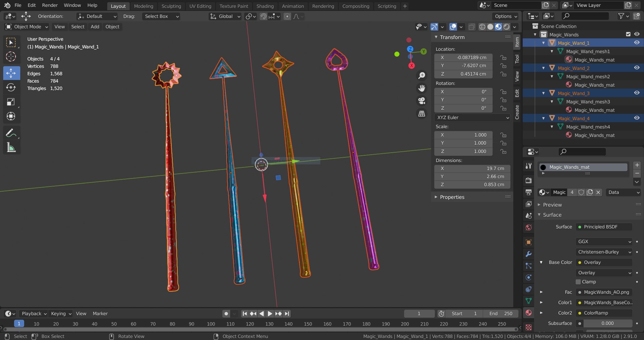Hide Magic_Wand_4 with its eye icon

coord(637,118)
